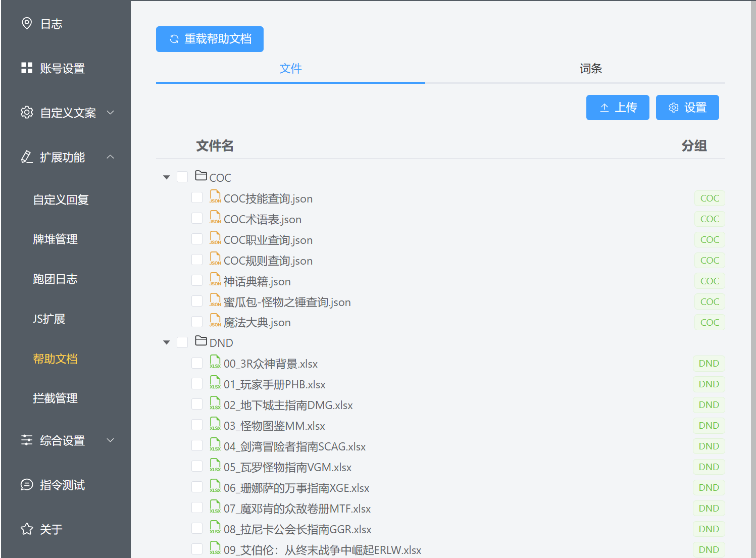
Task: Select the 日志 location icon in sidebar
Action: (27, 23)
